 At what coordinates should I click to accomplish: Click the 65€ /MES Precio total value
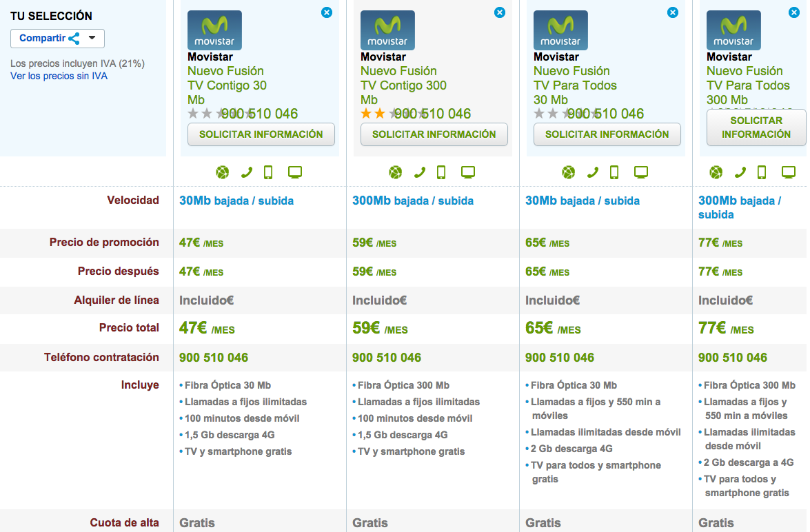point(553,328)
